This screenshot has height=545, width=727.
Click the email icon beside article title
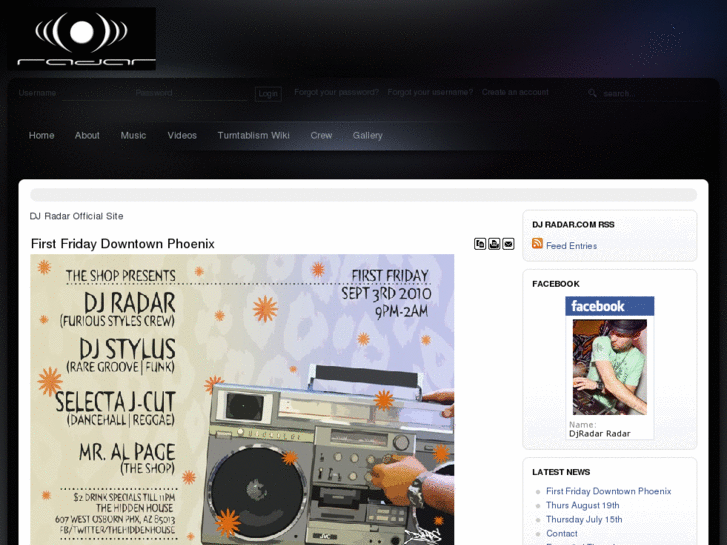pyautogui.click(x=508, y=244)
